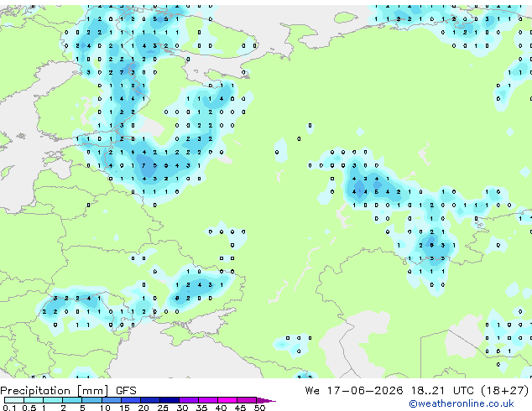Select the 45 to 50 mm legend swatch
This screenshot has width=532, height=411.
(247, 400)
